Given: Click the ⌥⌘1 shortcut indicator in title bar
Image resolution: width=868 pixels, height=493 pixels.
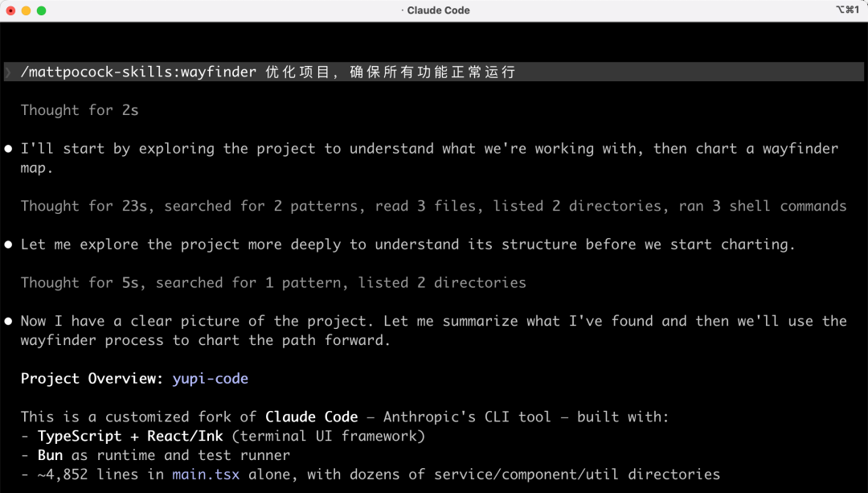Looking at the screenshot, I should click(x=848, y=10).
